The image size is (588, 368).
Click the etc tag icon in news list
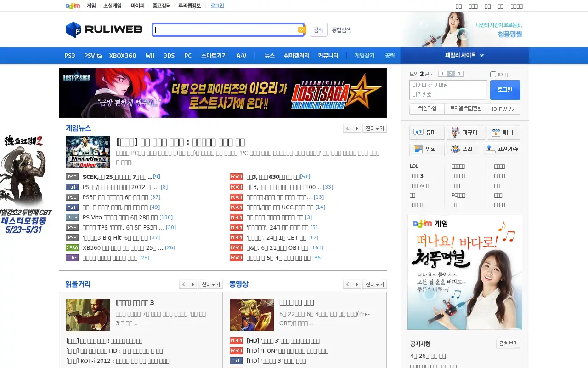point(72,258)
